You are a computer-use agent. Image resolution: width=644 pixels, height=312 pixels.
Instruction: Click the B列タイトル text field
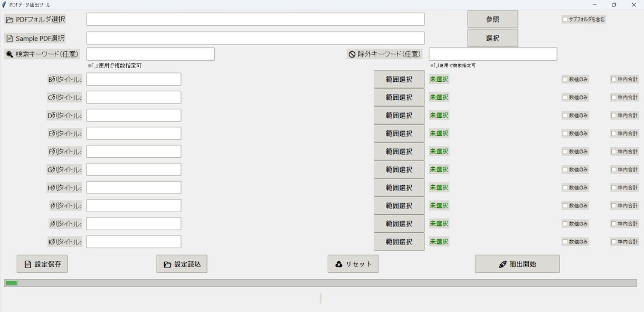click(134, 79)
